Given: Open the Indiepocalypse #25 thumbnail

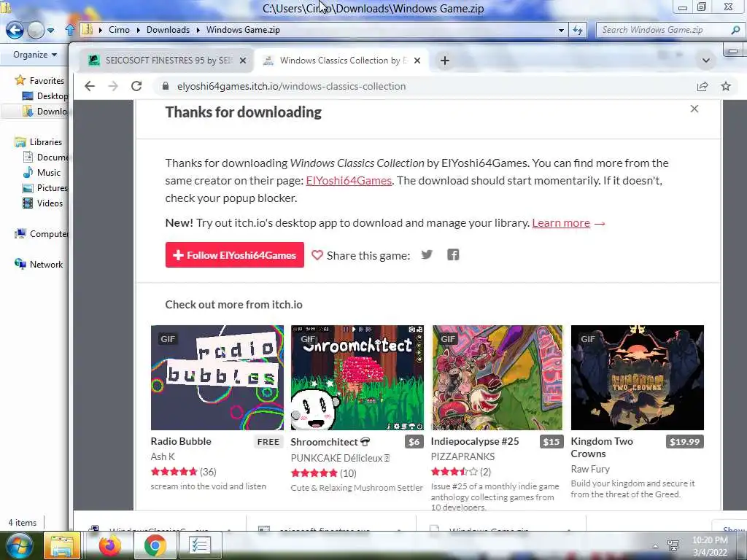Looking at the screenshot, I should pos(498,378).
